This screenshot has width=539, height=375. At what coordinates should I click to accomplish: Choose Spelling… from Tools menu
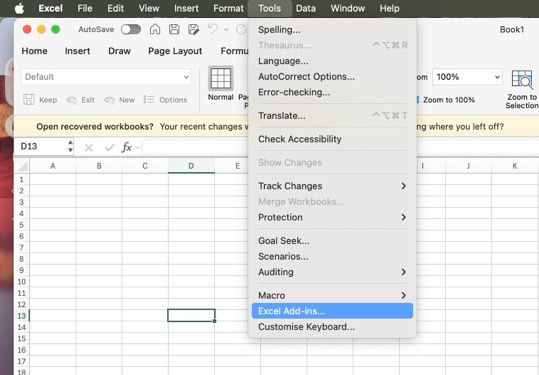pos(332,30)
